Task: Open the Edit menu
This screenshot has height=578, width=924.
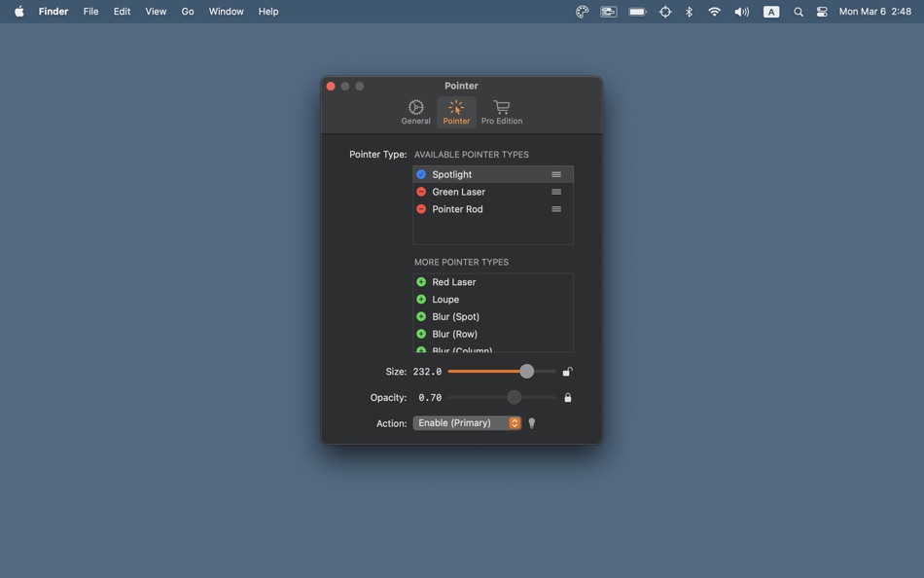Action: (122, 12)
